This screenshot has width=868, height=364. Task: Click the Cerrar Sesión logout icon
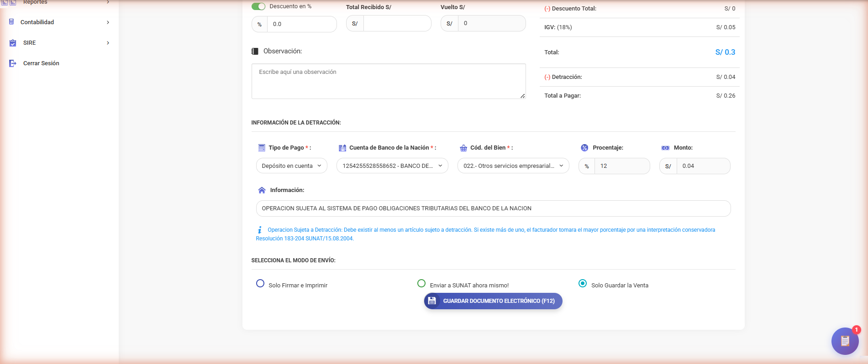(13, 63)
